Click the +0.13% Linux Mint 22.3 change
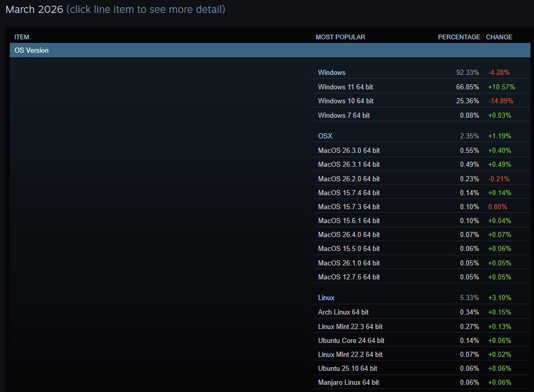 pos(499,326)
